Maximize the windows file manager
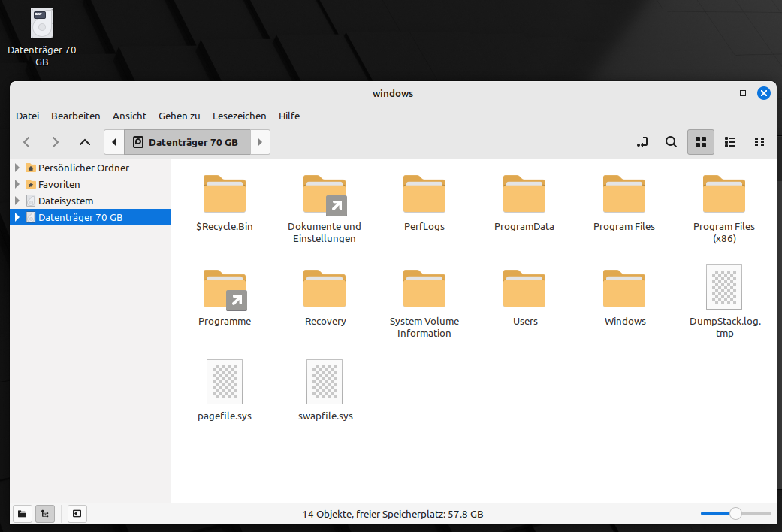The width and height of the screenshot is (782, 532). [x=743, y=93]
